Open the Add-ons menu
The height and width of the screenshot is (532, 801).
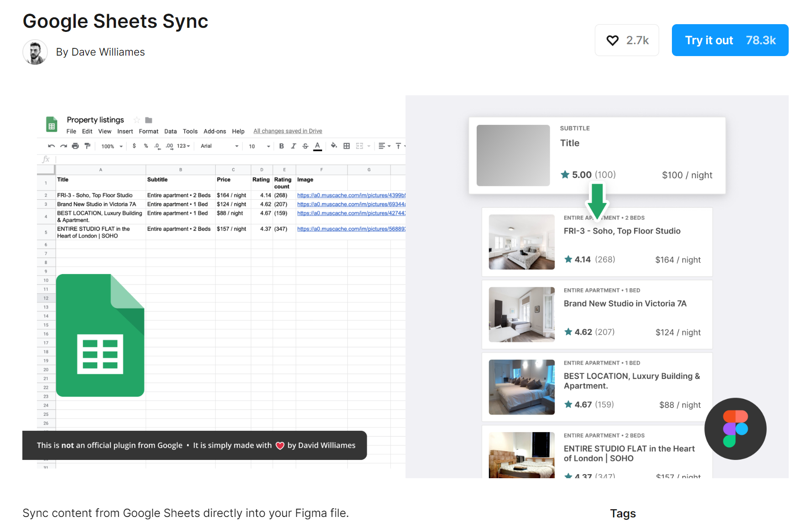(x=215, y=131)
